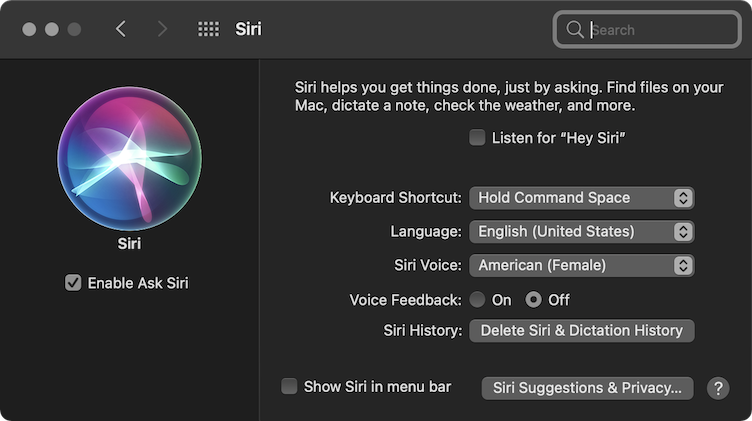Click the "Language:" label
The image size is (752, 421).
[426, 232]
